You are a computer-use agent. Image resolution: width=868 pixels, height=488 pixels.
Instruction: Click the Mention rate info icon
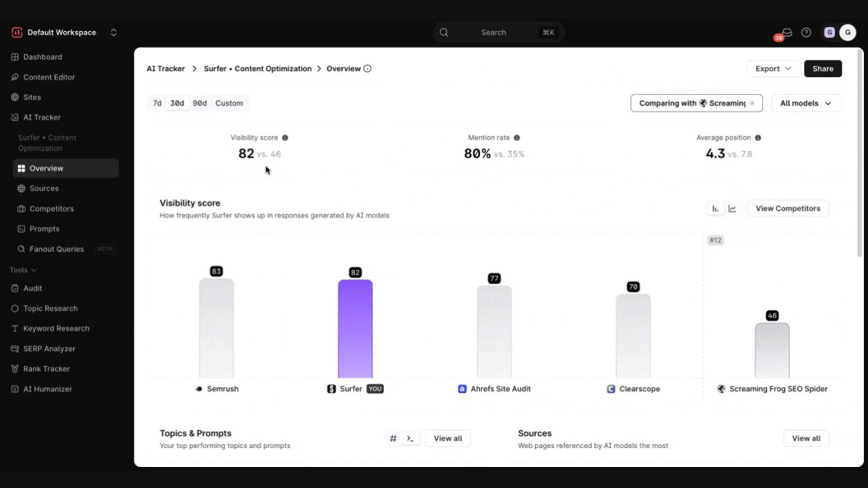[x=517, y=138]
